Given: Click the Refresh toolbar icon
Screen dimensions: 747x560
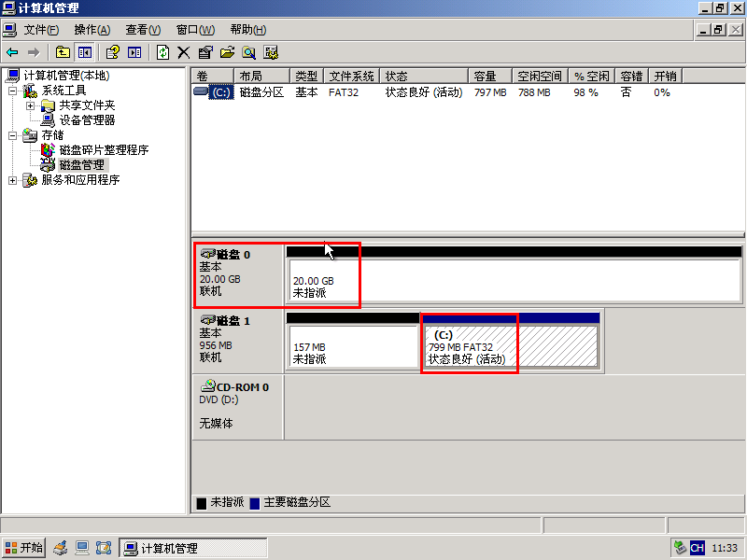Looking at the screenshot, I should 162,52.
